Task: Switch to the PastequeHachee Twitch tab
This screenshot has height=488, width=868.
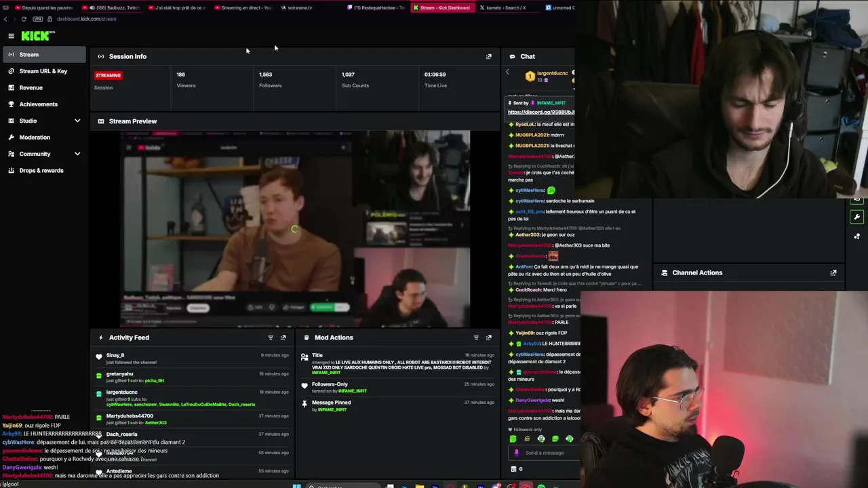Action: pyautogui.click(x=376, y=7)
